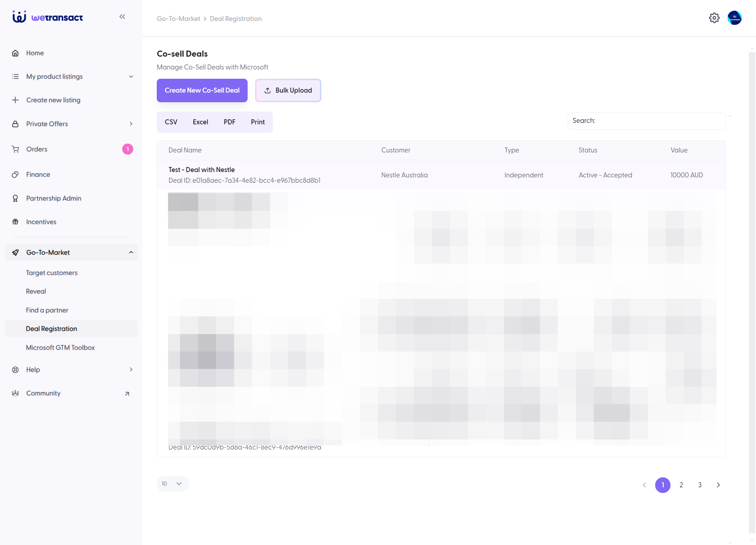Expand Help submenu arrow
756x545 pixels.
131,370
